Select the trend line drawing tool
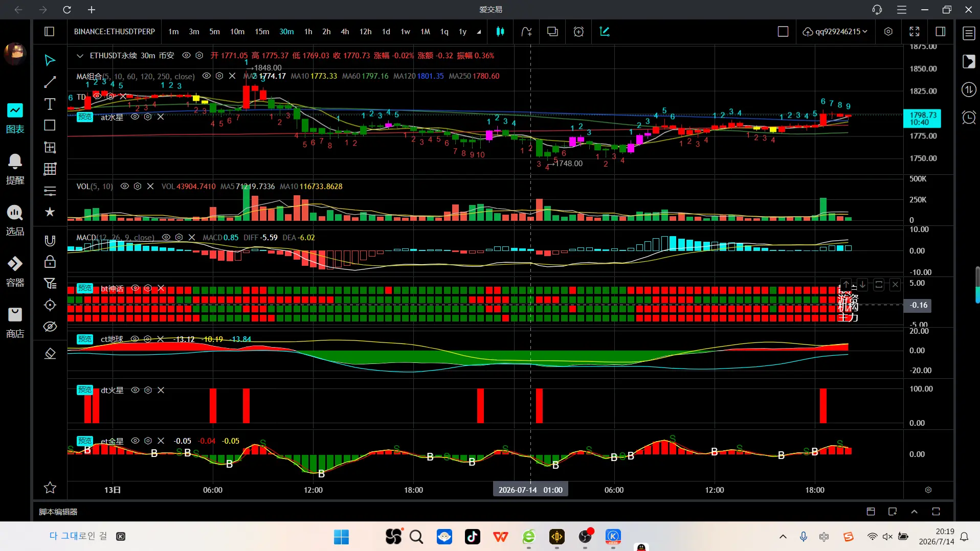Viewport: 980px width, 551px height. pos(50,82)
